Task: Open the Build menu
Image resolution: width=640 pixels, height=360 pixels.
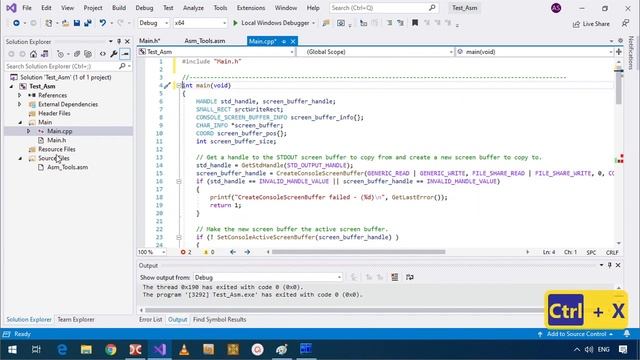Action: click(119, 8)
